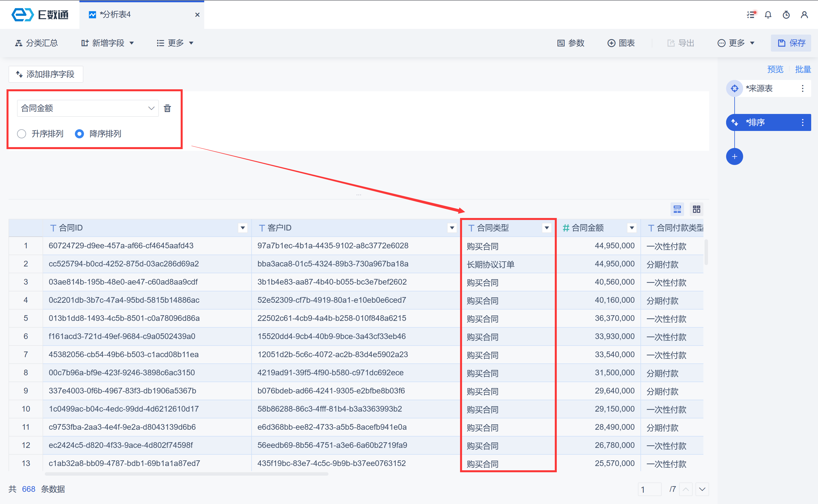
Task: Select 降序排列 radio button
Action: pos(79,134)
